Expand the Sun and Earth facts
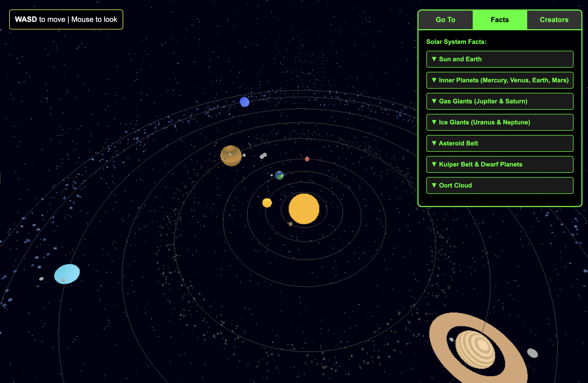 500,59
